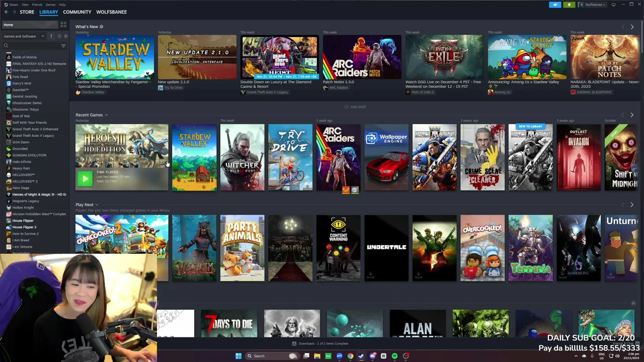The image size is (644, 362).
Task: Open the Friends menu
Action: [37, 5]
